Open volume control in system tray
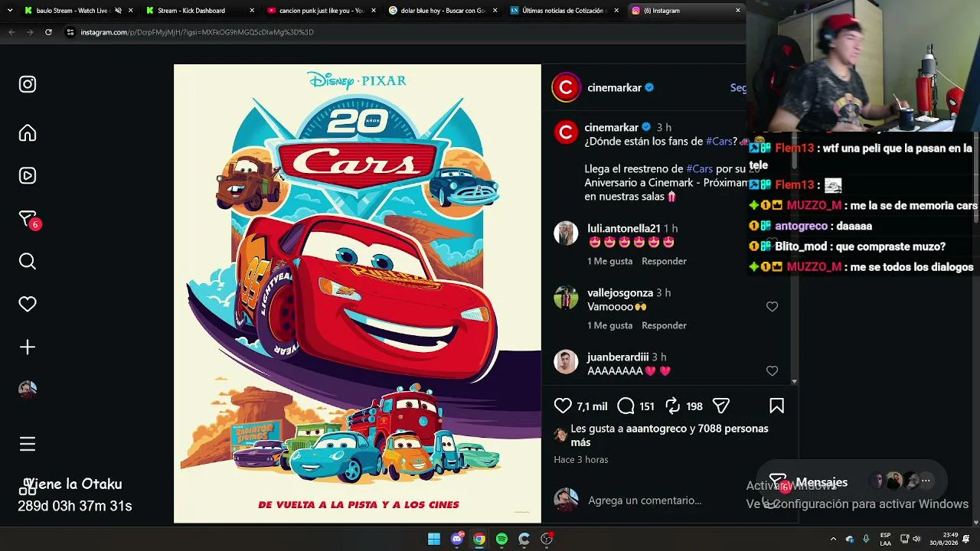The height and width of the screenshot is (551, 980). pyautogui.click(x=916, y=539)
